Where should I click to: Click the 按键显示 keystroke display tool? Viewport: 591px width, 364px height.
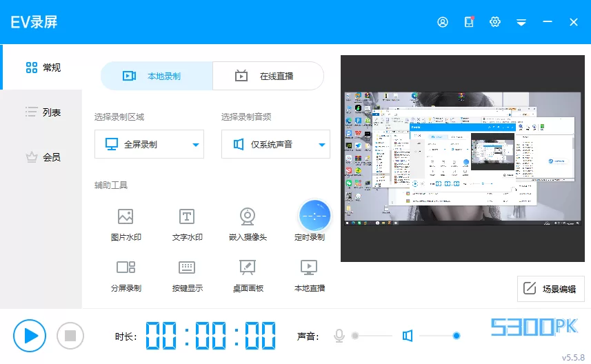coord(187,276)
